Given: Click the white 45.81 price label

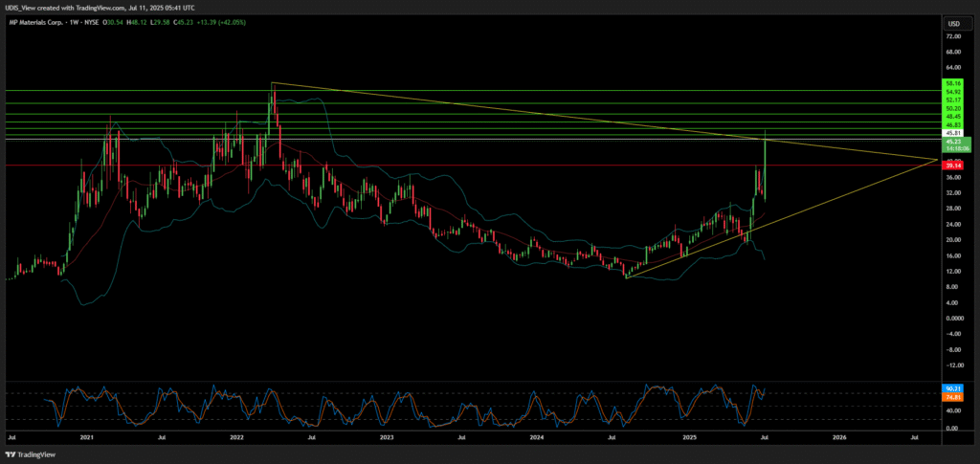Looking at the screenshot, I should tap(953, 133).
